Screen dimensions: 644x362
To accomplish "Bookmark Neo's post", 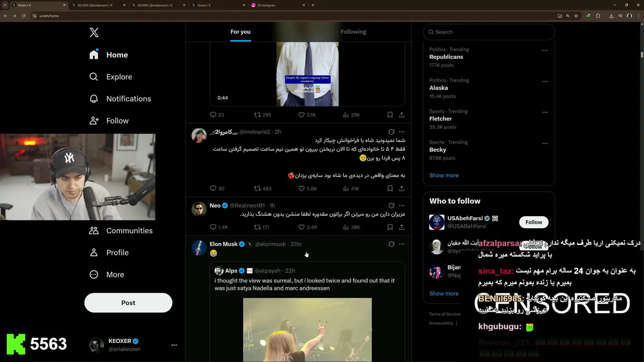I will (390, 227).
